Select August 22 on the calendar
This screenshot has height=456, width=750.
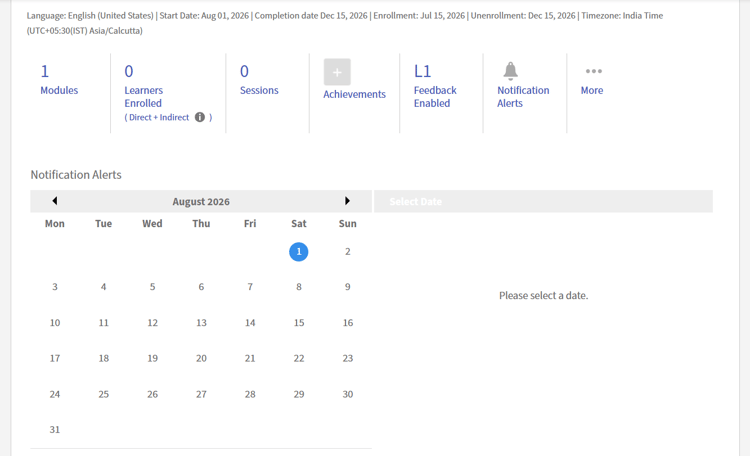pyautogui.click(x=299, y=358)
